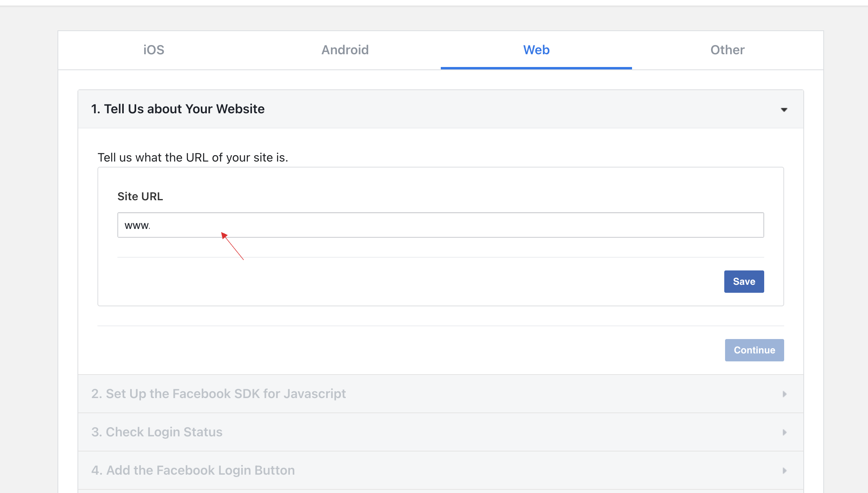
Task: Click the Site URL input field
Action: point(440,225)
